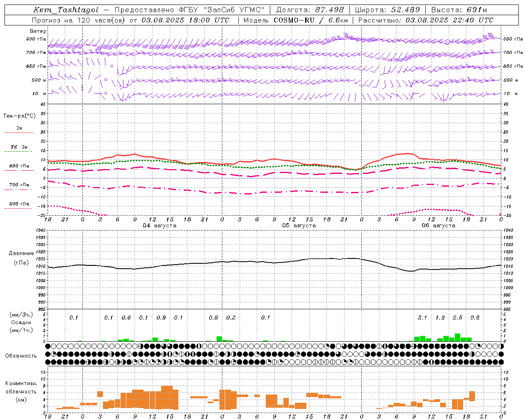
Task: Click the 05 августа date label
Action: point(299,226)
